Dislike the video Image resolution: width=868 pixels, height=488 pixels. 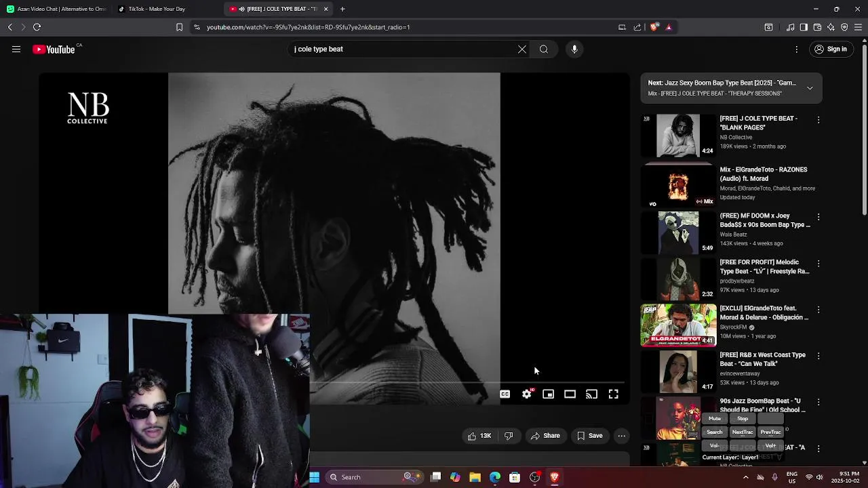[x=509, y=436]
